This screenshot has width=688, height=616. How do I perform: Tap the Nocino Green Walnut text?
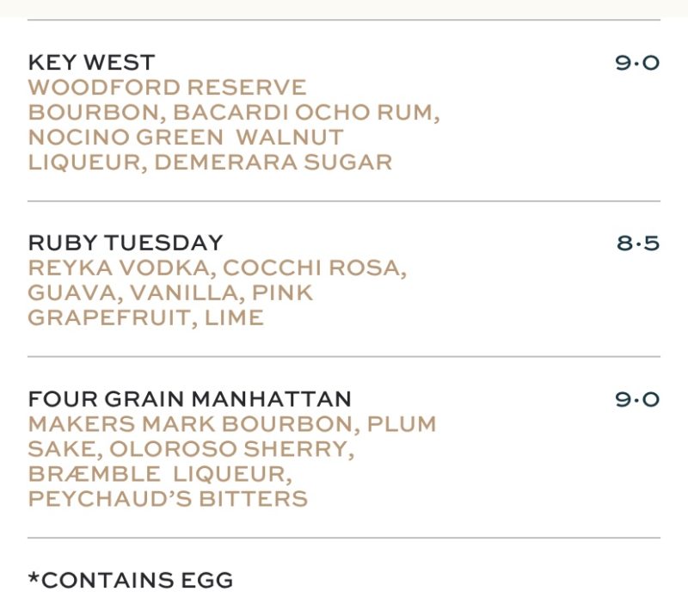click(185, 138)
